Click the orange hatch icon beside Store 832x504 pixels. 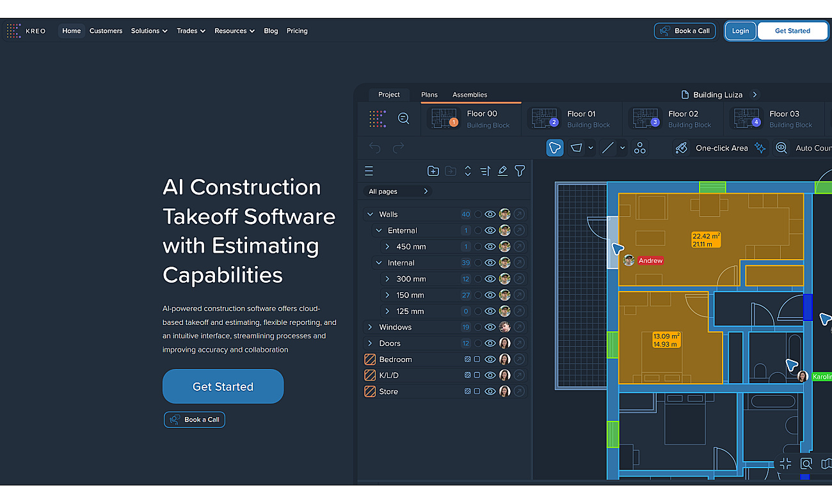tap(370, 391)
